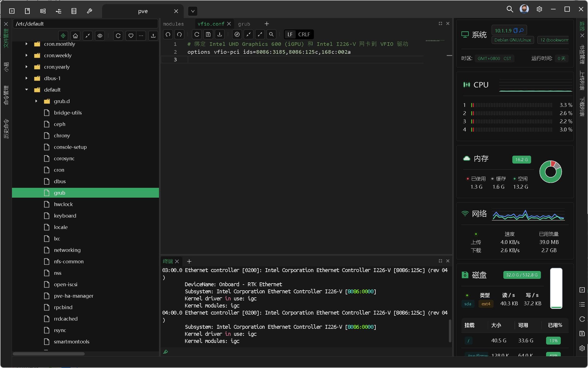
Task: Close the file manager side panel
Action: coord(6,24)
